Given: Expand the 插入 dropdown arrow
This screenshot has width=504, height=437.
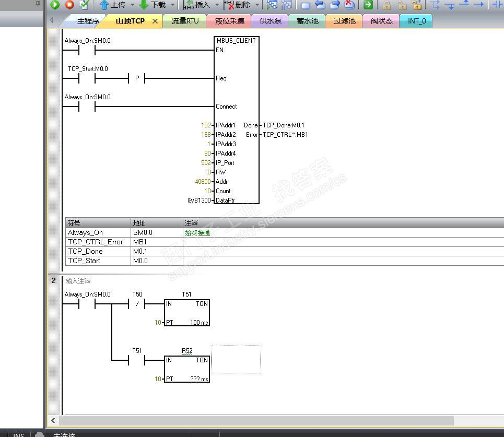Looking at the screenshot, I should click(217, 5).
